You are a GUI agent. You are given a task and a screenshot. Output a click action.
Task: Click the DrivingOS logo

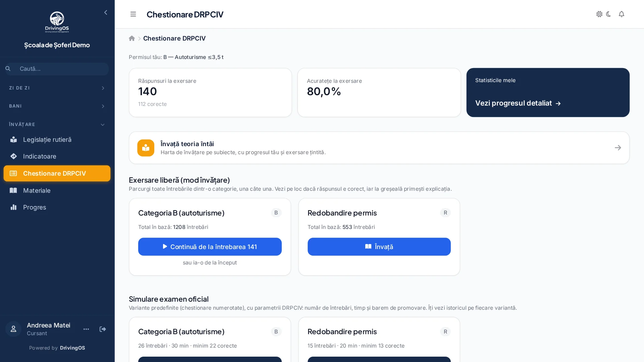57,22
